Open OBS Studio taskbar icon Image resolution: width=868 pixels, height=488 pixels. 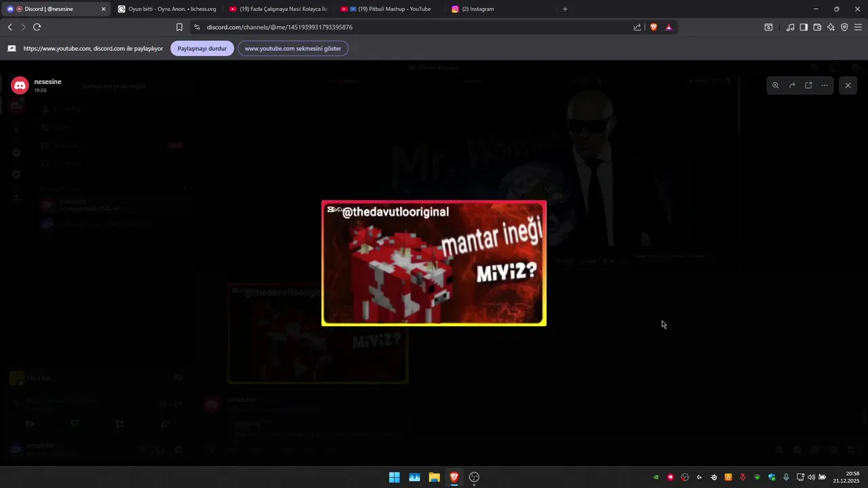point(474,477)
